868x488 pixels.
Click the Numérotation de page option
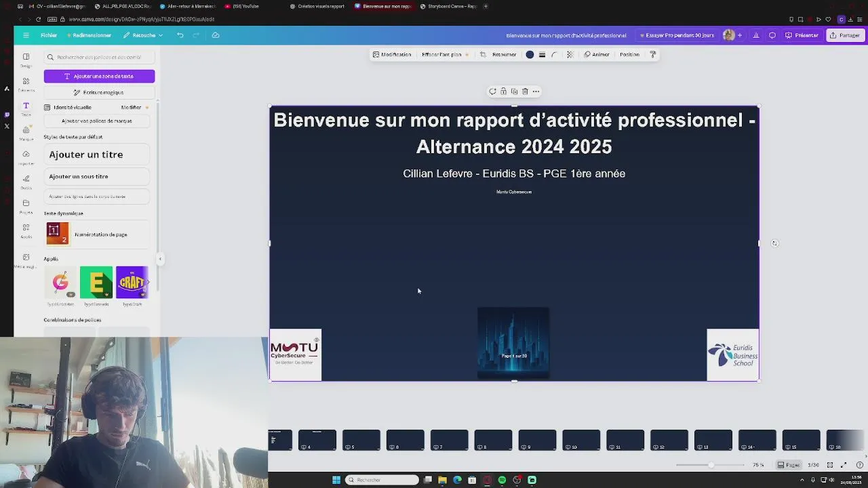[x=96, y=235]
